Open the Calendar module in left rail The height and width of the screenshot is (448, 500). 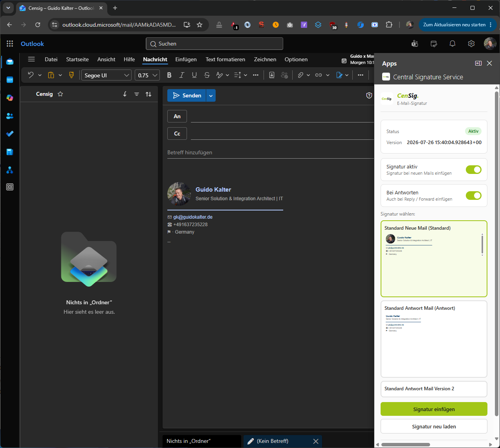(10, 80)
